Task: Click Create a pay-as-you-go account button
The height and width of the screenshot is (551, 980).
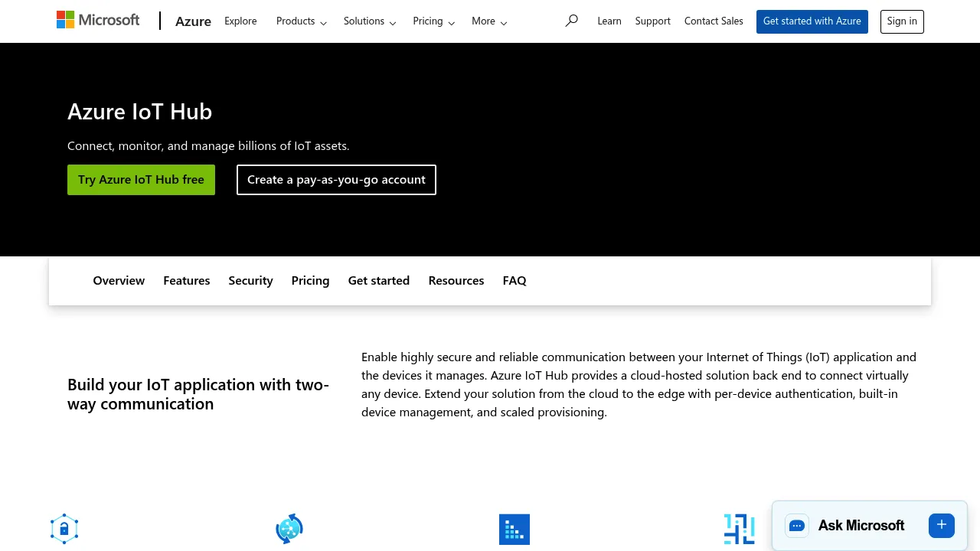Action: 336,180
